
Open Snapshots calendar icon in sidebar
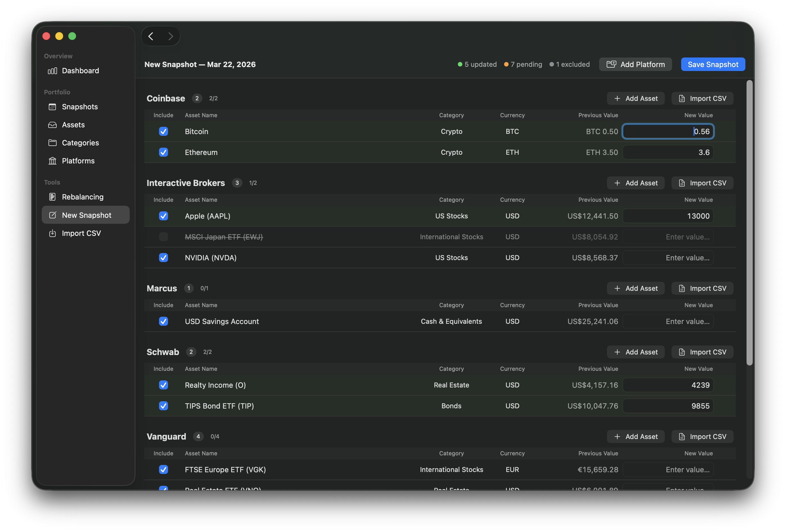coord(52,107)
